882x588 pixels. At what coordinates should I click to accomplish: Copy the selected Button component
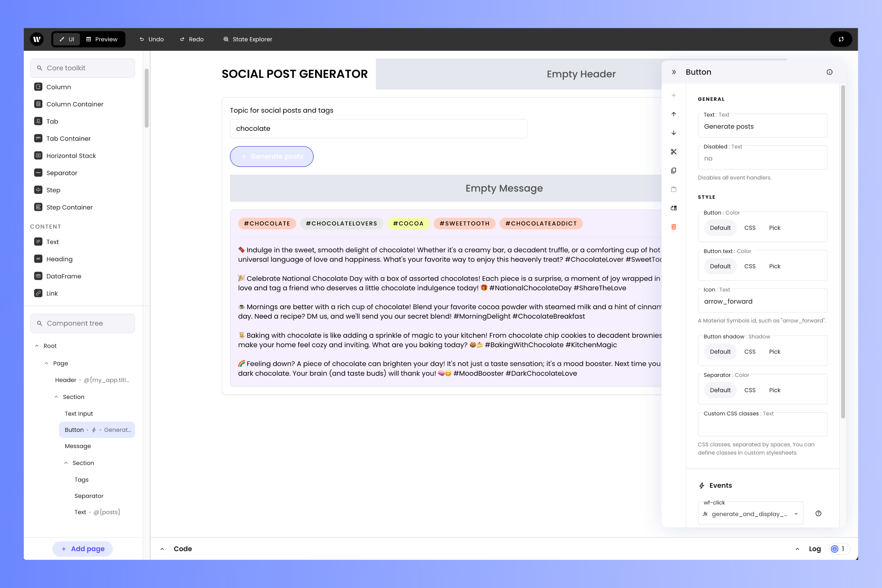tap(674, 170)
